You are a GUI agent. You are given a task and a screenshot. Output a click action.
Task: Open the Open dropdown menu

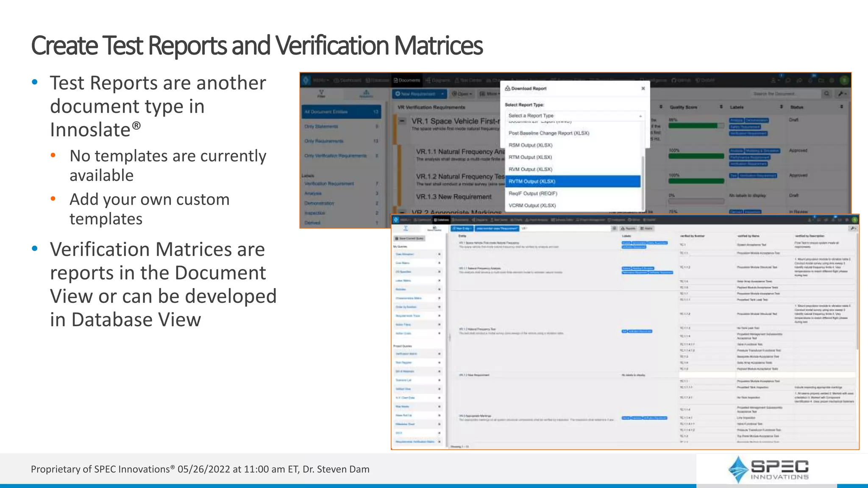462,94
